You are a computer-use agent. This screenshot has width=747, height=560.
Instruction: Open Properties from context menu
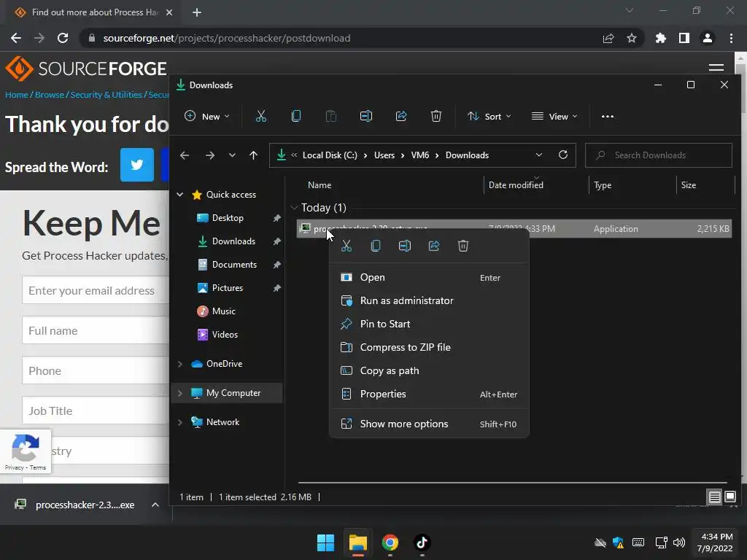(x=429, y=394)
